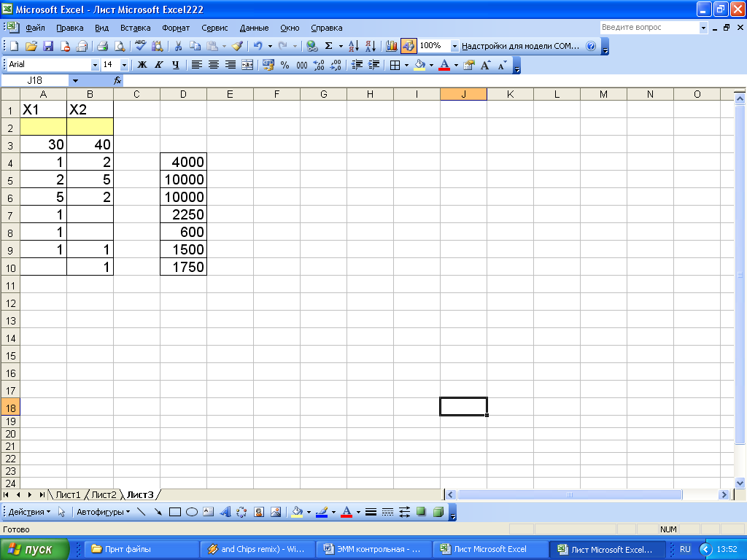Click the horizontal scrollbar thumb
The image size is (747, 560).
[570, 495]
